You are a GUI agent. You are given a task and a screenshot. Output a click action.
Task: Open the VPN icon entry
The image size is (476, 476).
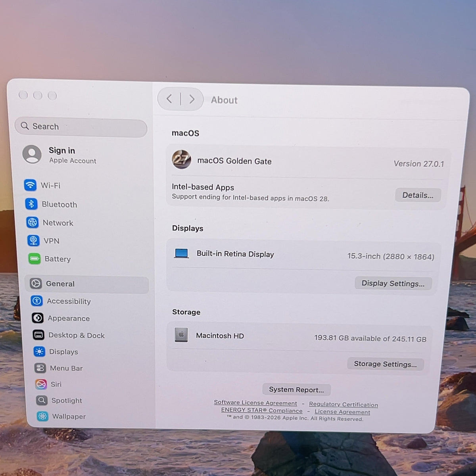[33, 240]
